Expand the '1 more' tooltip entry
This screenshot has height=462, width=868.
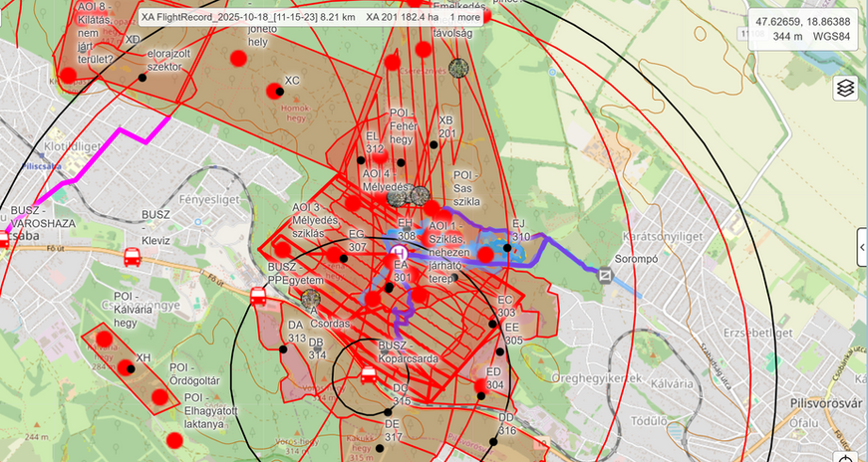coord(464,17)
